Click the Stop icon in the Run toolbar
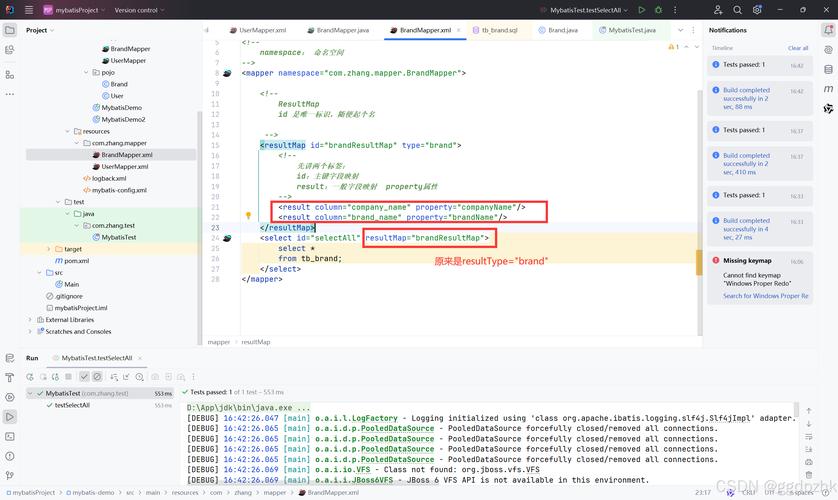 (x=70, y=376)
